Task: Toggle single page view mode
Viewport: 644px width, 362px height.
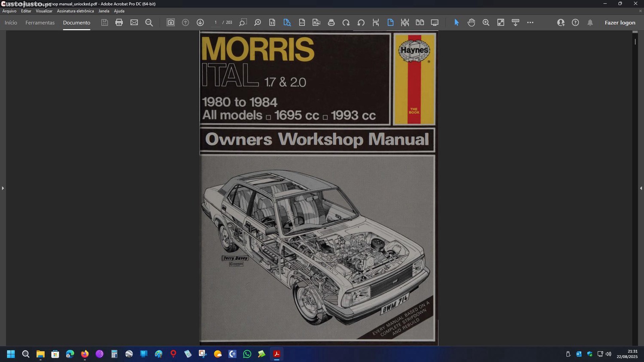Action: (390, 22)
